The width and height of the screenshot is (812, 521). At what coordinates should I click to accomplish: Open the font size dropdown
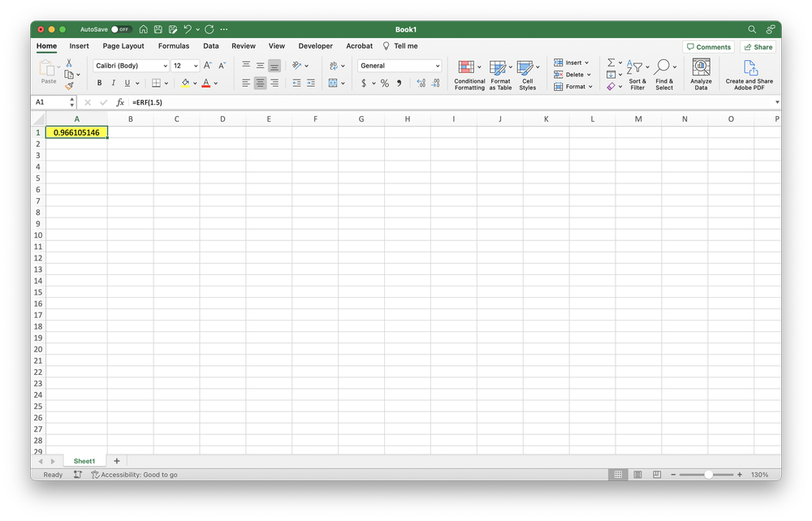pos(196,66)
